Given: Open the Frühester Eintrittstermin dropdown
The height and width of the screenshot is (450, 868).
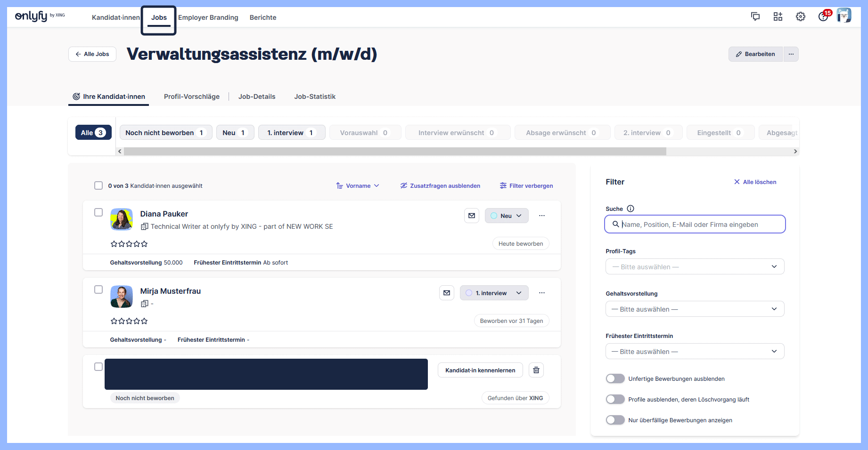Looking at the screenshot, I should [694, 351].
